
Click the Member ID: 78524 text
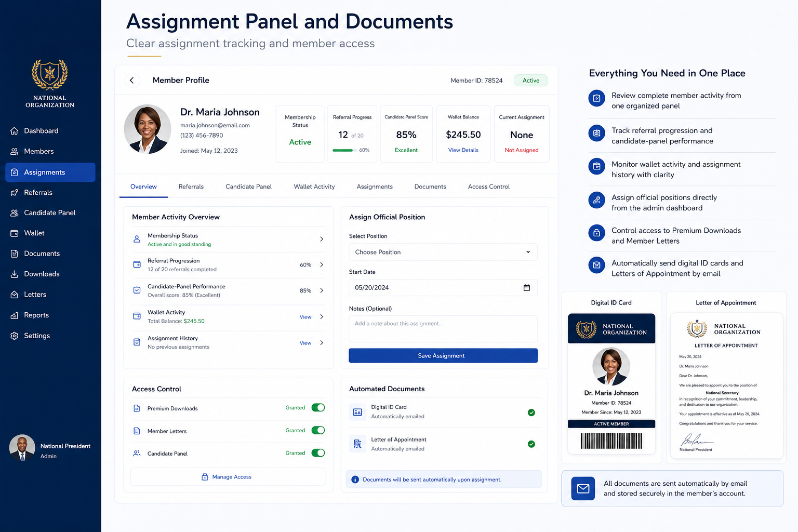(x=476, y=81)
